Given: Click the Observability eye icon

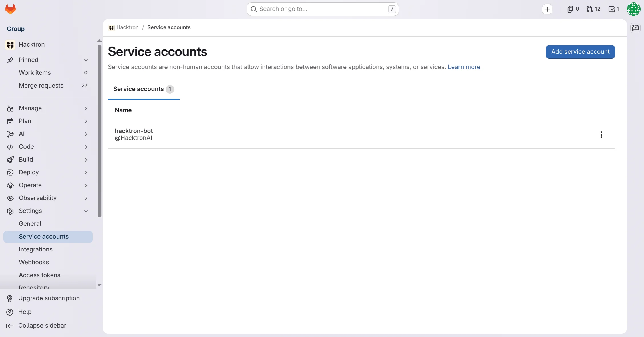Looking at the screenshot, I should (x=10, y=198).
